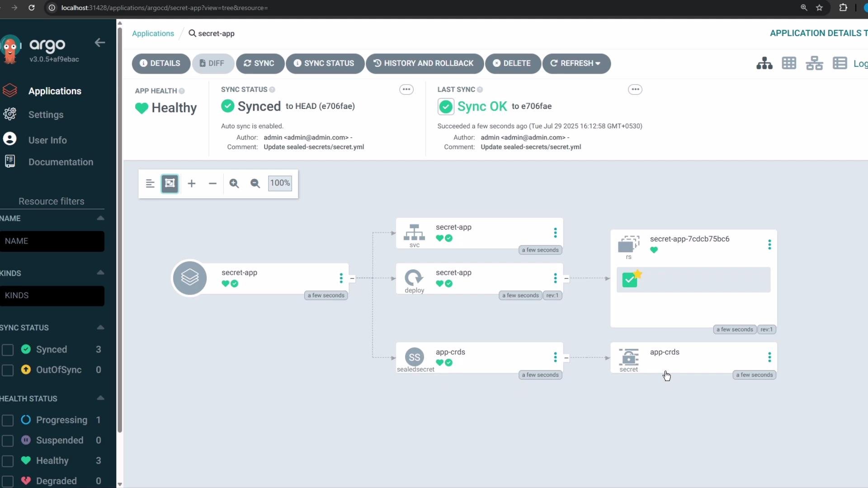Select the deploy node icon

coord(414,277)
